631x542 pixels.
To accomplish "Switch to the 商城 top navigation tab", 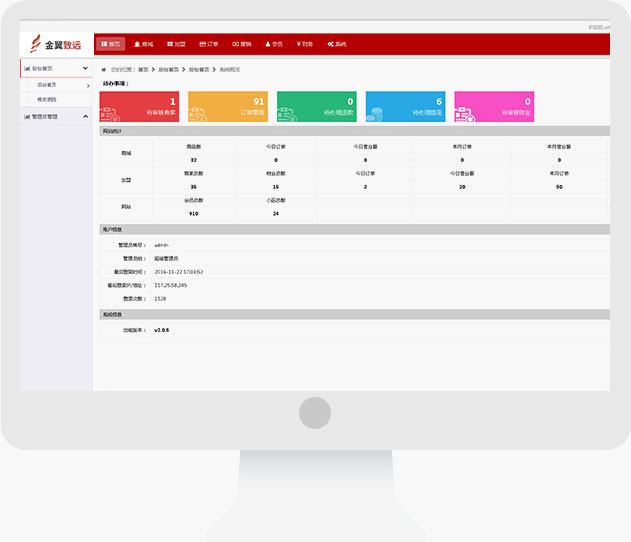I will point(144,45).
